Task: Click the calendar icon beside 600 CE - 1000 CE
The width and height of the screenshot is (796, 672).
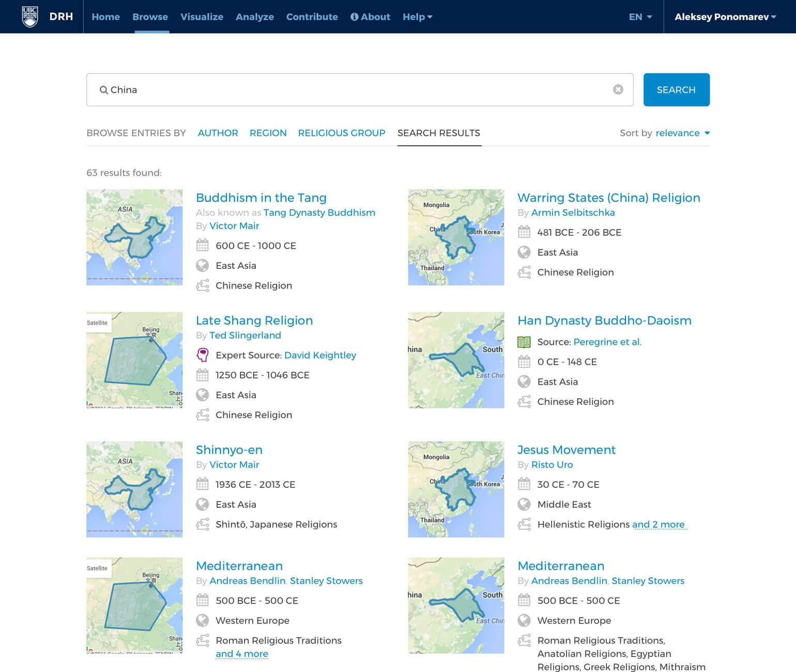Action: [203, 245]
